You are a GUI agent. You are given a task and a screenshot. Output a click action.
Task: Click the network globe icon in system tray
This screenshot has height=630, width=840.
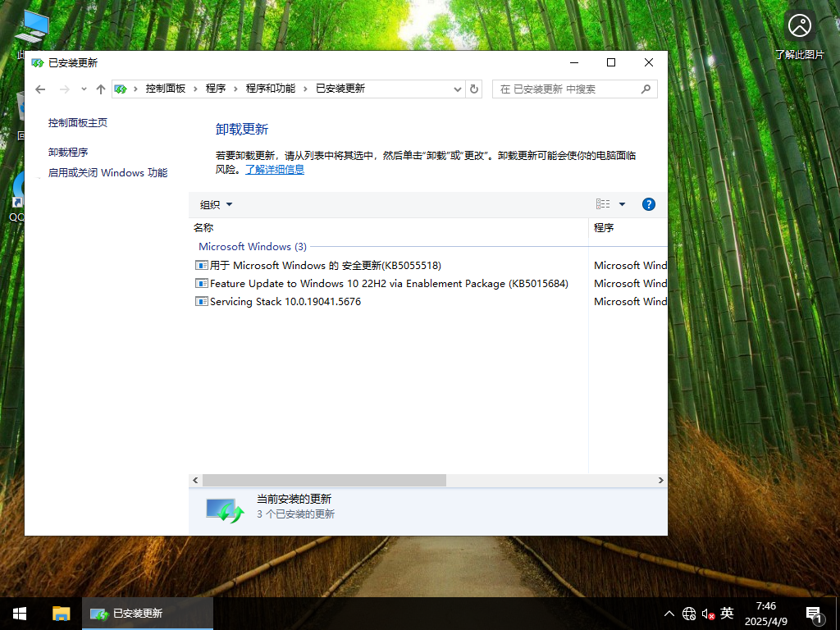coord(688,613)
